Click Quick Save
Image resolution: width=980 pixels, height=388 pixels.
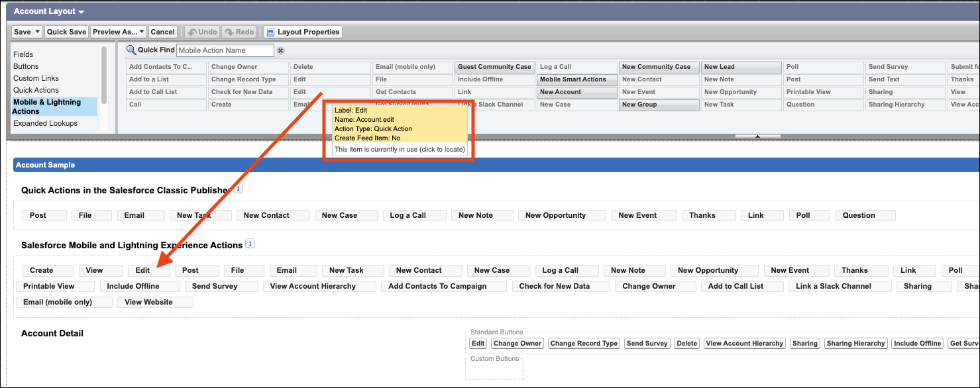click(x=66, y=32)
